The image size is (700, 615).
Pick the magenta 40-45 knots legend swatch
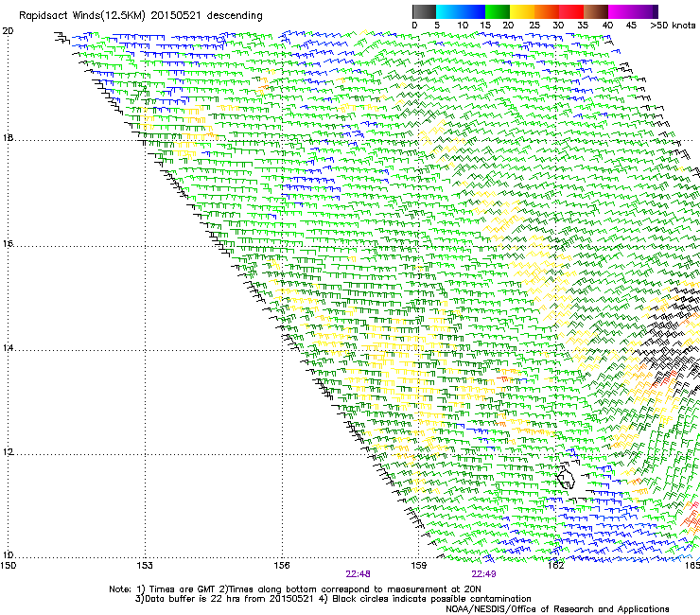click(x=621, y=11)
